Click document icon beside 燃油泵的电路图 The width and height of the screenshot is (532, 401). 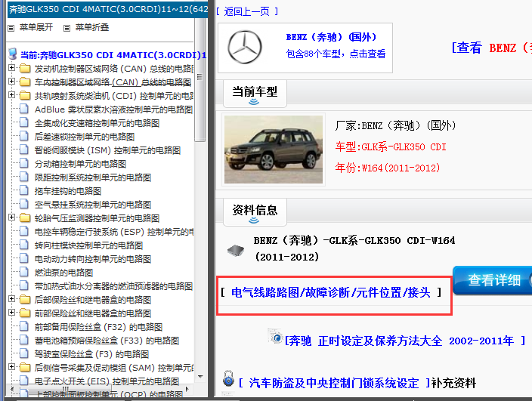click(24, 272)
